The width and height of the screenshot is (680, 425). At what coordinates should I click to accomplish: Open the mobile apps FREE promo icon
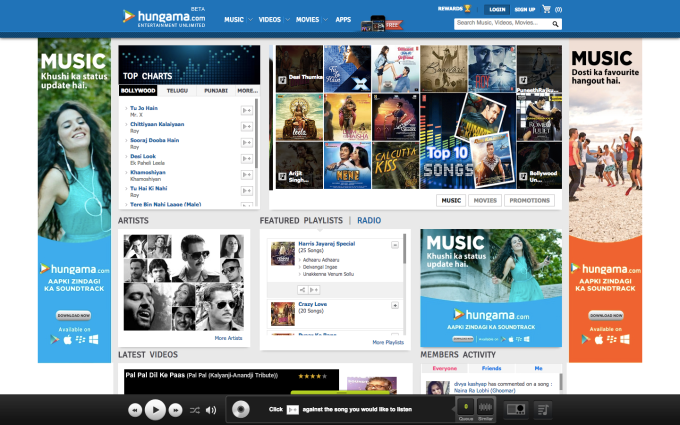(x=381, y=23)
